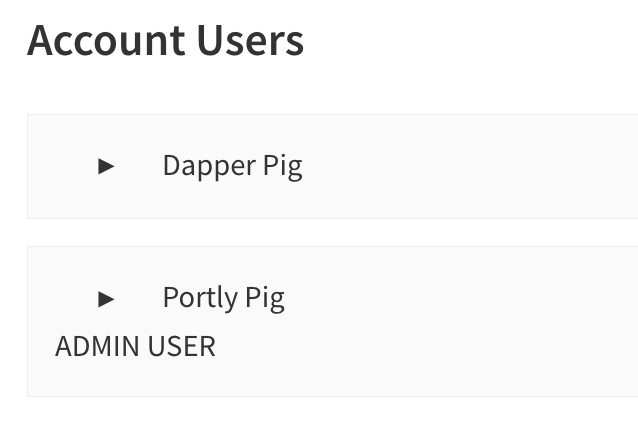Image resolution: width=638 pixels, height=438 pixels.
Task: Expand the Portly Pig disclosure triangle
Action: point(106,298)
